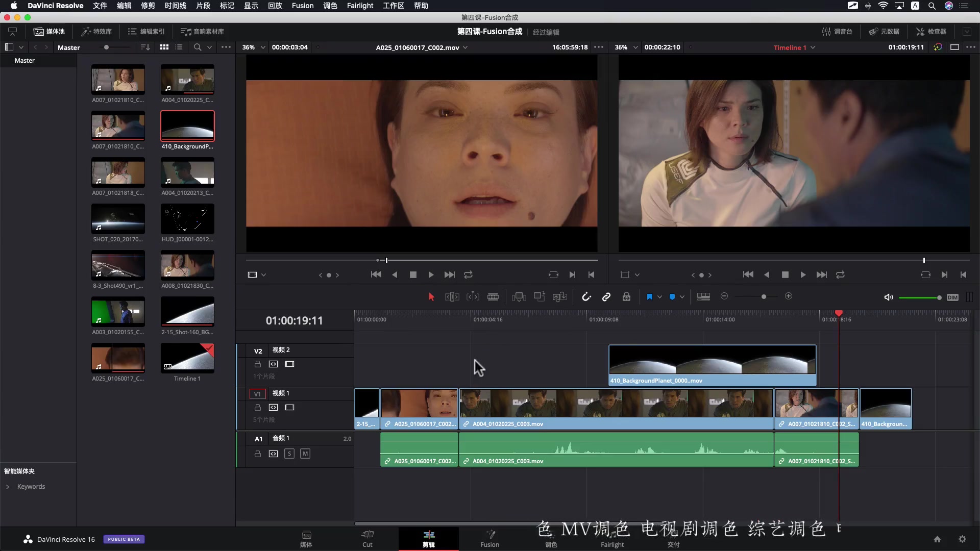Open project settings gear icon
The width and height of the screenshot is (980, 551).
(962, 539)
